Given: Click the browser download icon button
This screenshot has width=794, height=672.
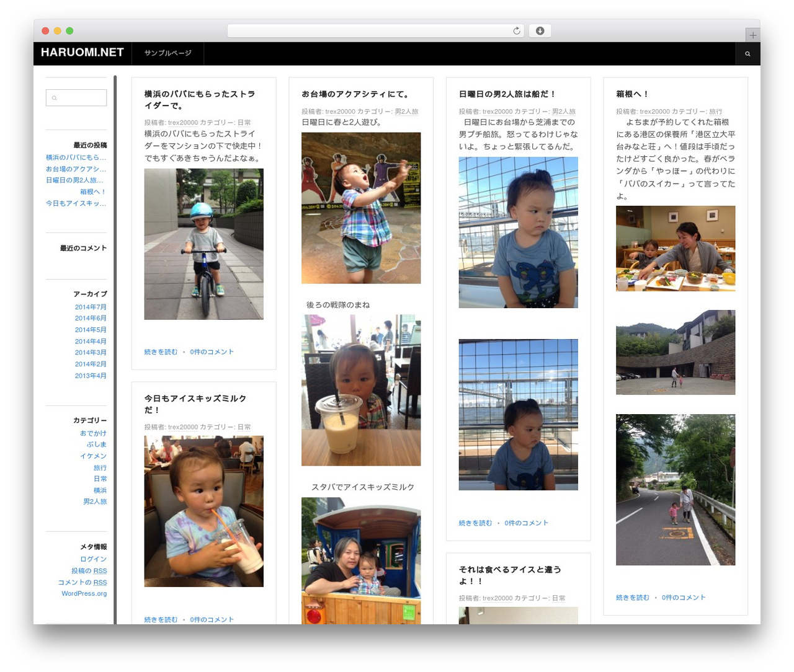Looking at the screenshot, I should [x=540, y=31].
